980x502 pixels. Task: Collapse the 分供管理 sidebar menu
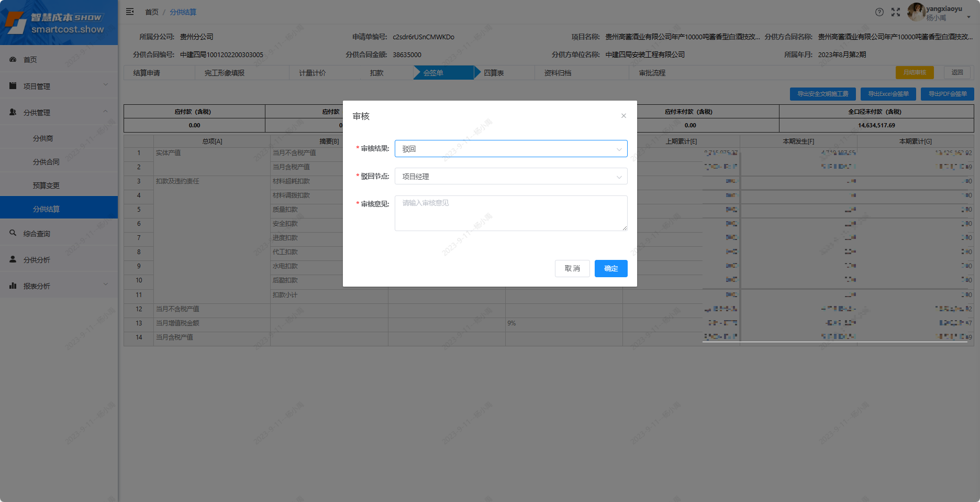(105, 112)
